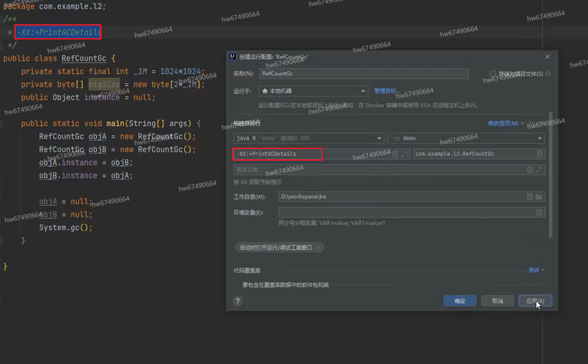Open the 运行于 本地机器 dropdown
The image size is (588, 364).
314,91
